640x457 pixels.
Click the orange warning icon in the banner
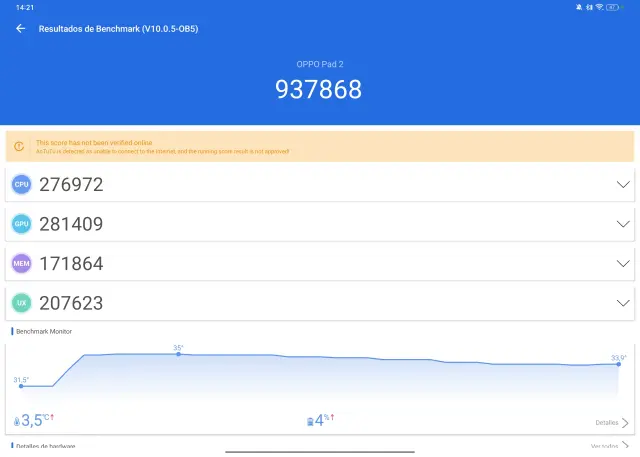(19, 146)
